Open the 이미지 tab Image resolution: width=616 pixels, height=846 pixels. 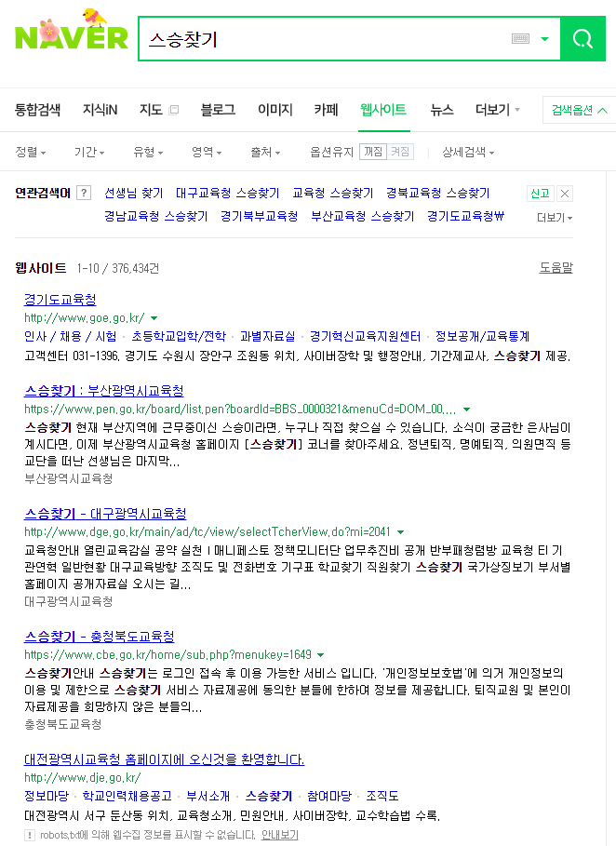click(275, 110)
